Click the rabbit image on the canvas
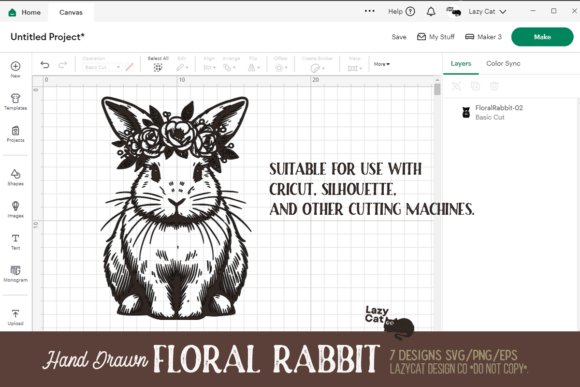The image size is (580, 387). click(175, 208)
